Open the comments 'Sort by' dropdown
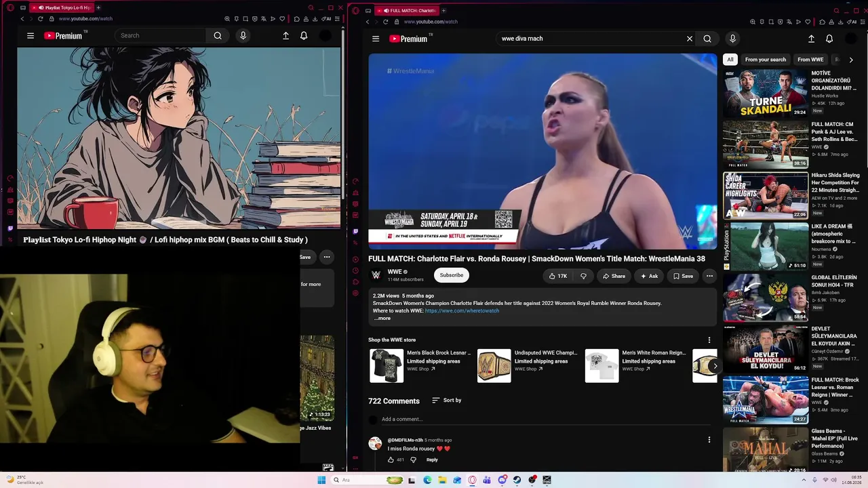Screen dimensions: 868x488 click(447, 401)
